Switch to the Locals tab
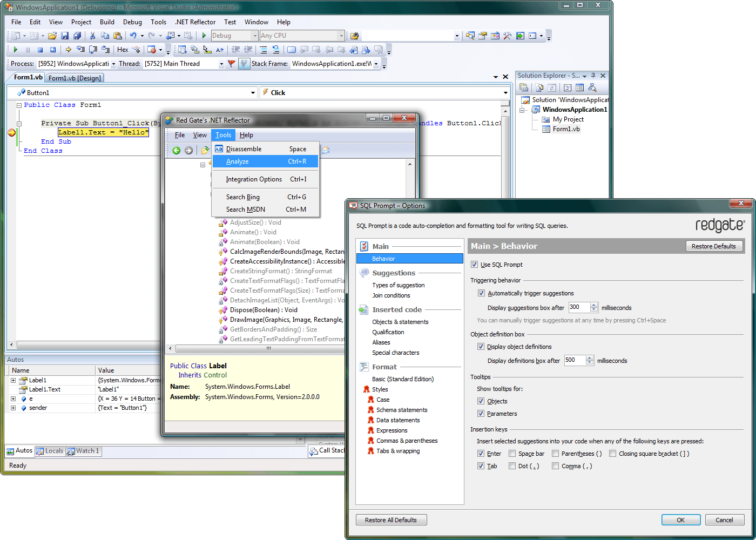The image size is (756, 540). pos(49,451)
